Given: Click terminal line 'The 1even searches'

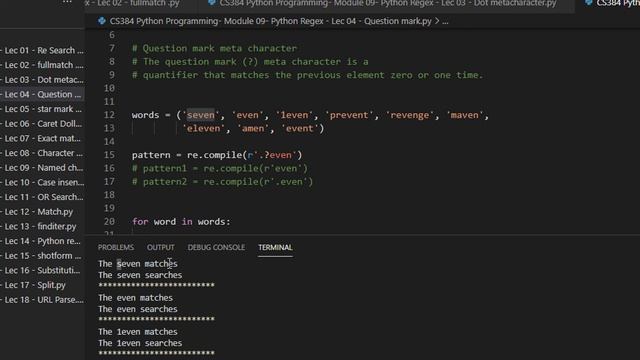Looking at the screenshot, I should click(140, 343).
